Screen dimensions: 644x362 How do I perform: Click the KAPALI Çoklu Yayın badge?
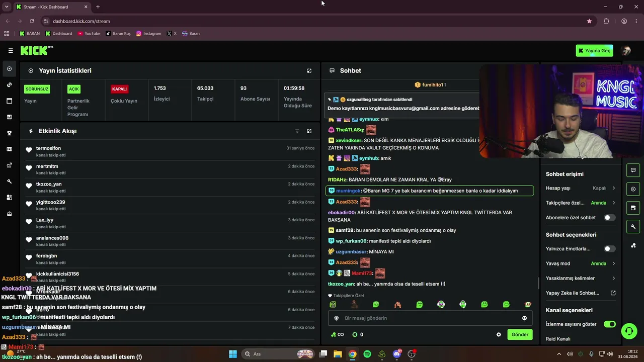pos(119,89)
